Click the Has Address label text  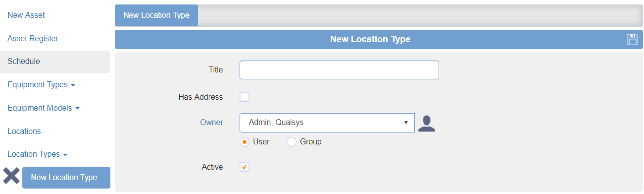tap(200, 97)
